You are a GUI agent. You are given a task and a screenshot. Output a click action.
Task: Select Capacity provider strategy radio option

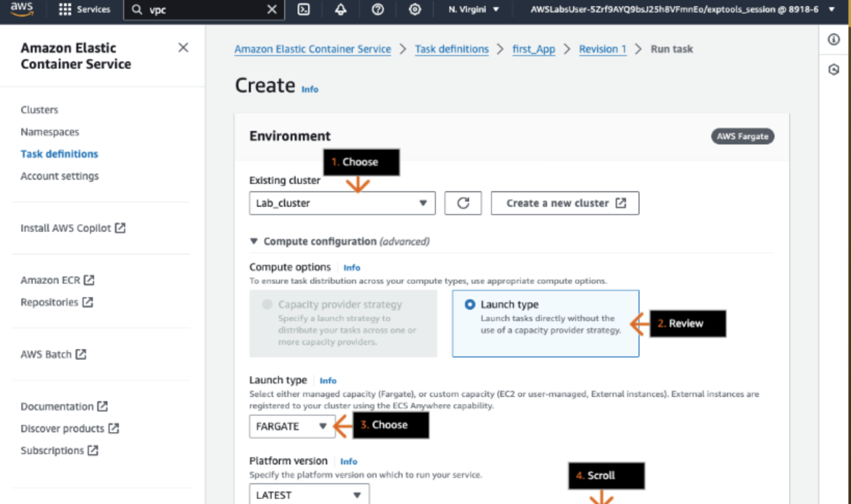tap(267, 304)
